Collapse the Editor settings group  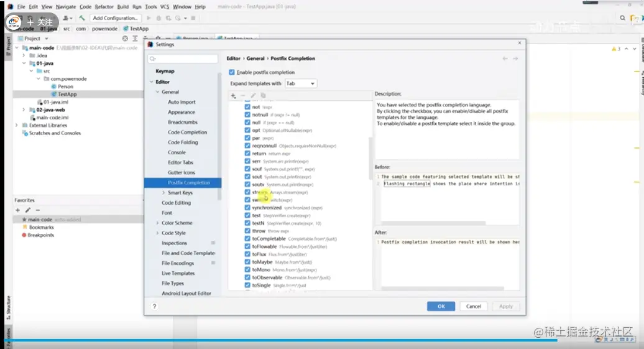point(152,81)
